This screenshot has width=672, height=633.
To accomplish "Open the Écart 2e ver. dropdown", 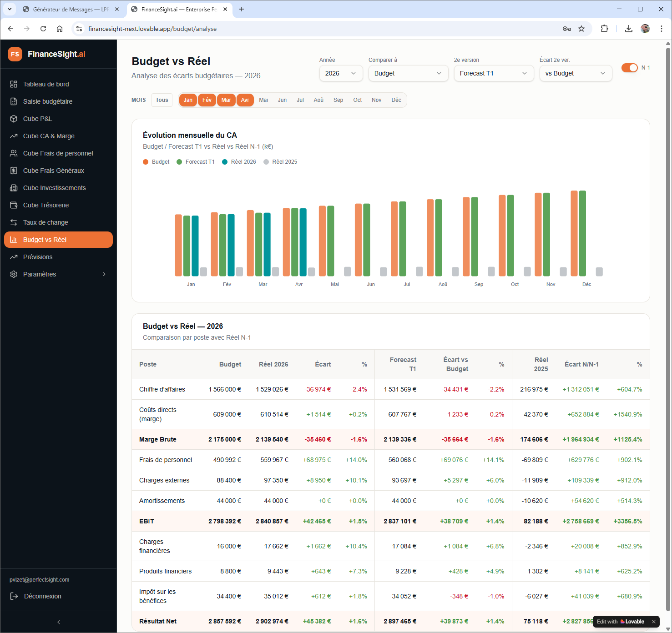I will tap(576, 73).
